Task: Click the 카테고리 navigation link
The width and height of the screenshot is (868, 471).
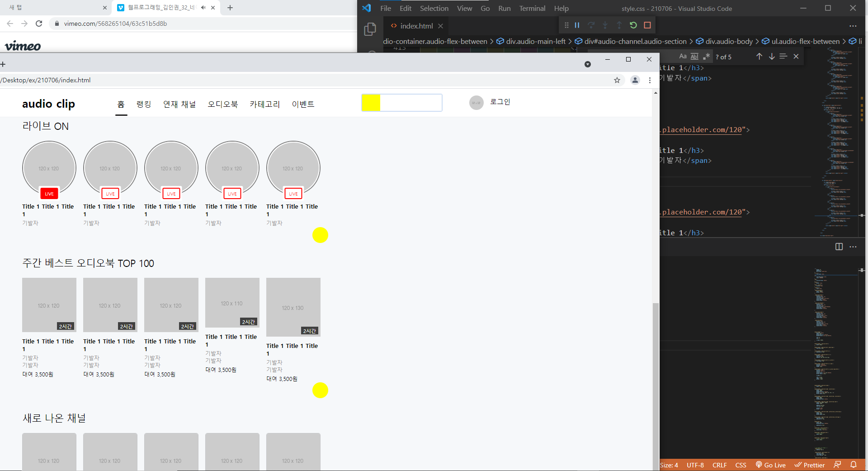Action: tap(265, 104)
